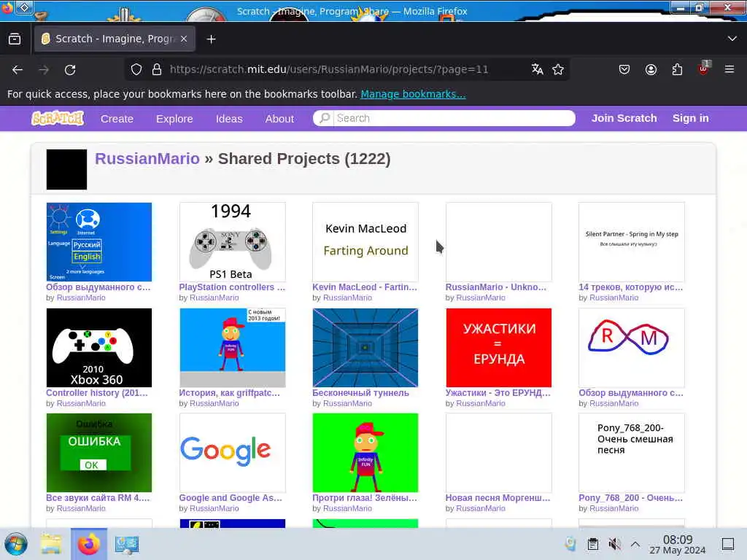Open RussianMario profile link in header
This screenshot has height=560, width=747.
click(x=147, y=158)
